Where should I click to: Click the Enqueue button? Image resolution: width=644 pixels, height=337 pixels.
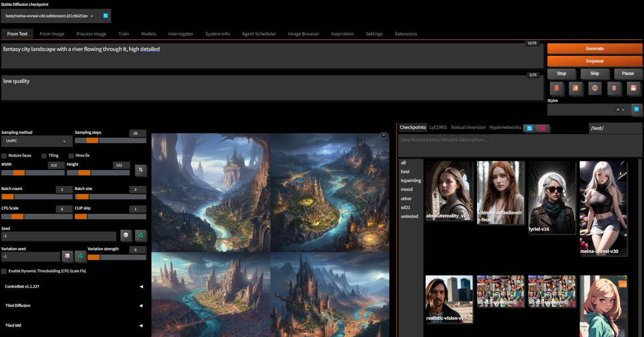595,61
